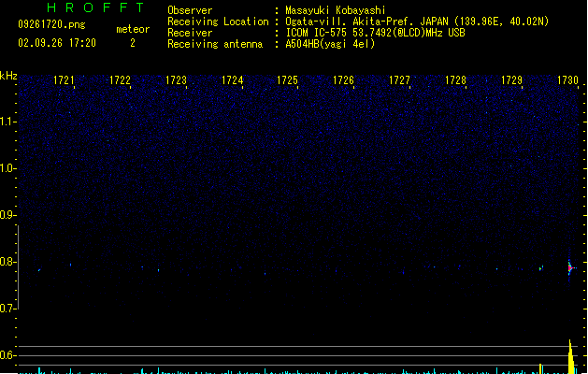The width and height of the screenshot is (588, 374).
Task: Select the A504HB(yagi 4el) antenna text
Action: click(330, 44)
